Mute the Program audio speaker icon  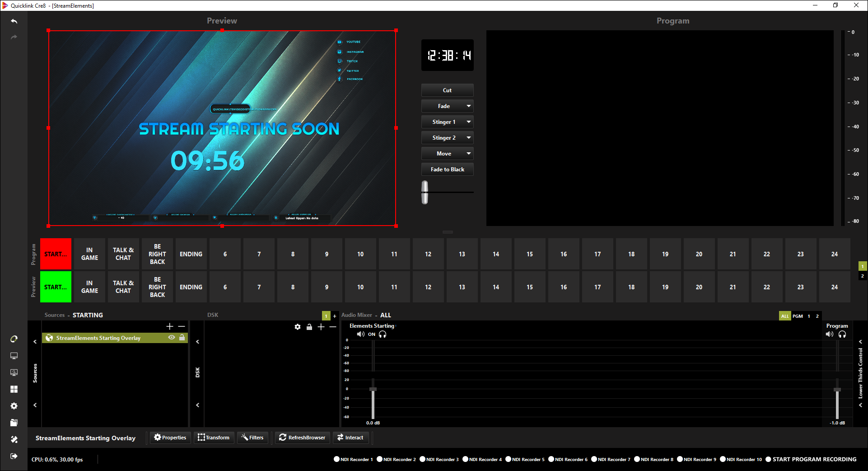tap(829, 334)
